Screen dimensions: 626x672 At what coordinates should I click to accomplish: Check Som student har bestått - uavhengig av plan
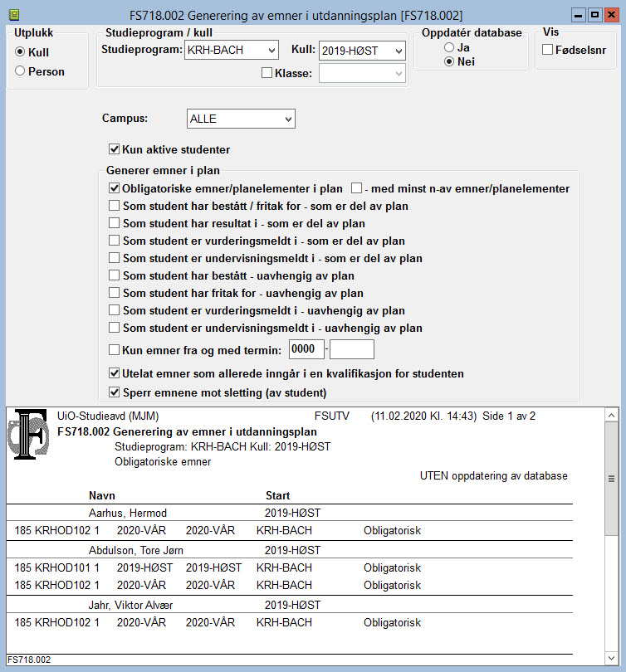pos(114,275)
